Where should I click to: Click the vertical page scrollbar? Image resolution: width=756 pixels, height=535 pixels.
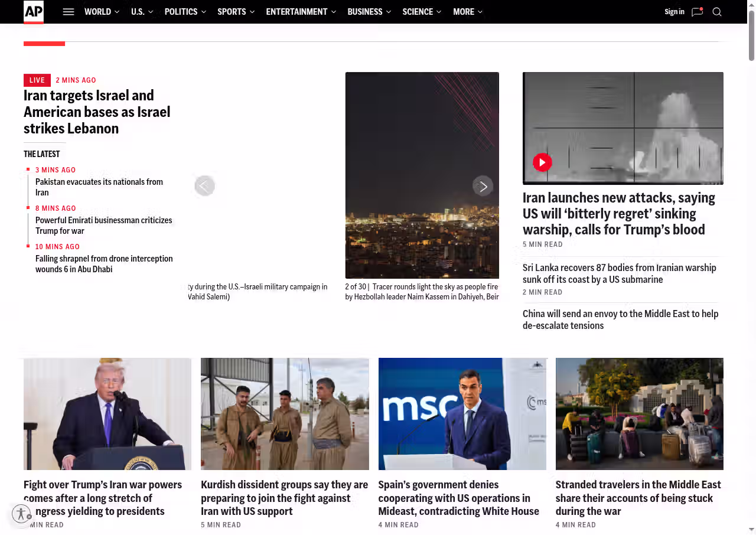point(751,35)
